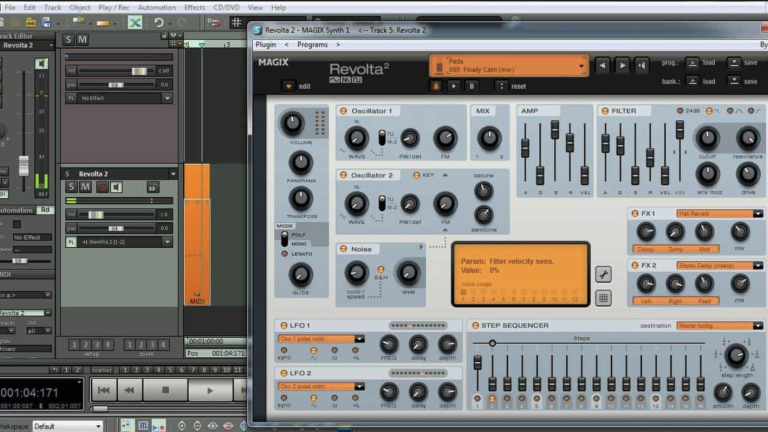Screen dimensions: 768x432
Task: Enable LEGATO mode
Action: click(x=285, y=254)
